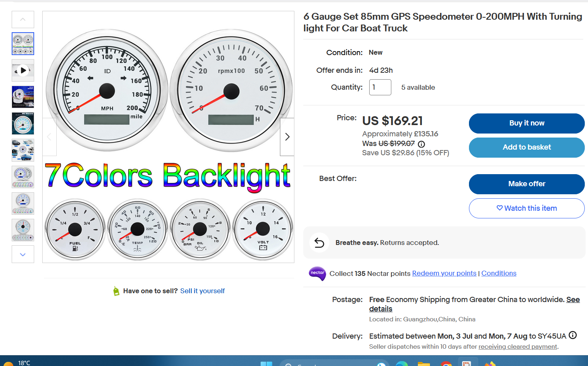Viewport: 588px width, 366px height.
Task: Click the returns arrow icon
Action: pos(319,243)
